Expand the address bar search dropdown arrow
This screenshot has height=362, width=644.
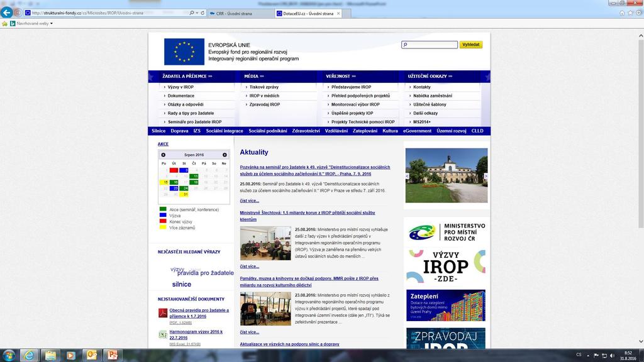[197, 13]
